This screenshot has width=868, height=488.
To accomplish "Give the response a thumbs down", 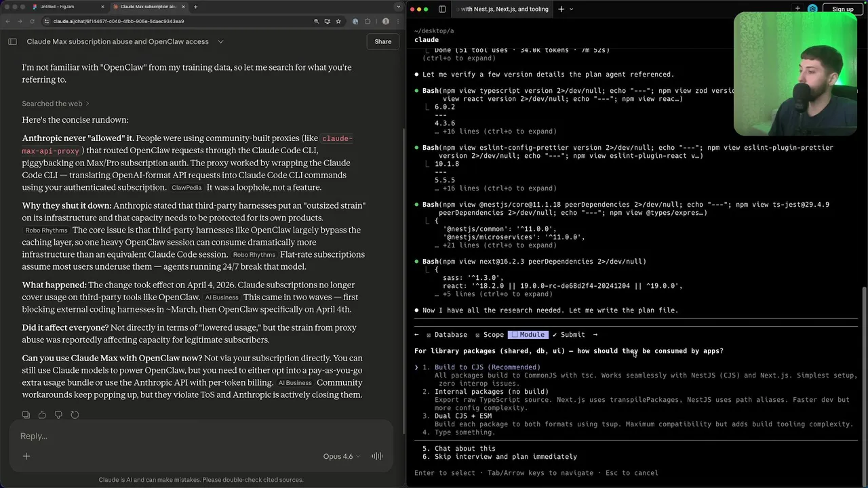I will coord(58,415).
